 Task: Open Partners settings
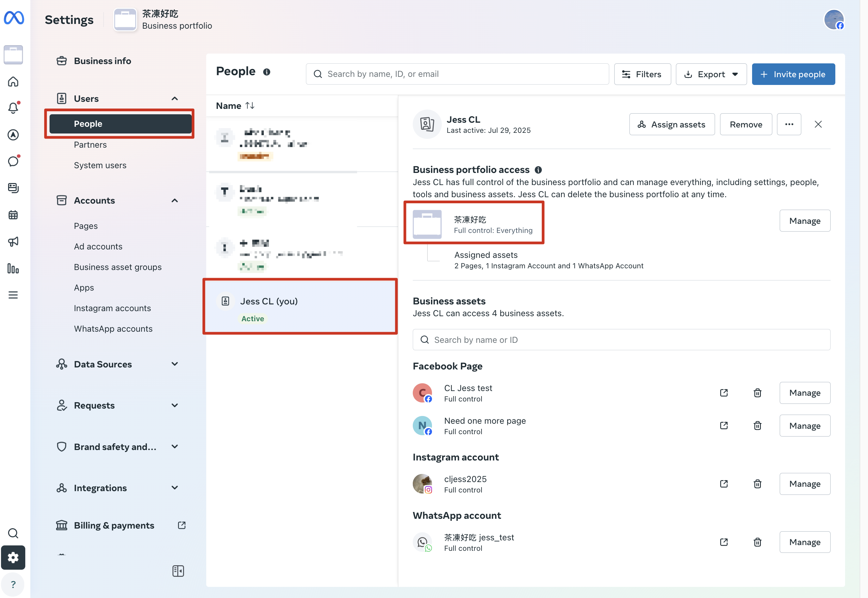pyautogui.click(x=90, y=145)
